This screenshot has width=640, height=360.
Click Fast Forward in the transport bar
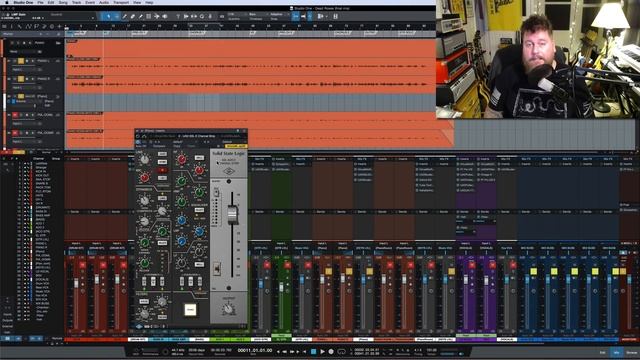(x=292, y=351)
